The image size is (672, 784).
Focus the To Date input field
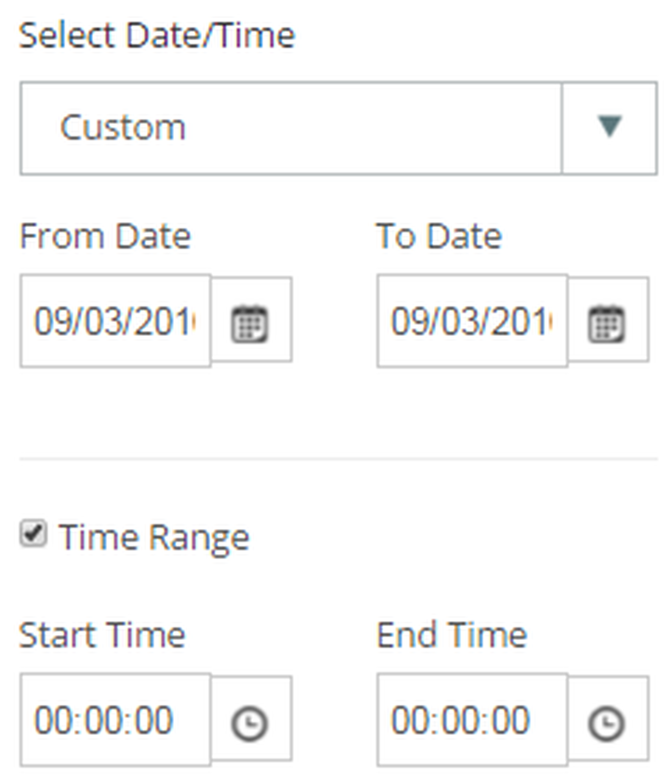pos(472,321)
